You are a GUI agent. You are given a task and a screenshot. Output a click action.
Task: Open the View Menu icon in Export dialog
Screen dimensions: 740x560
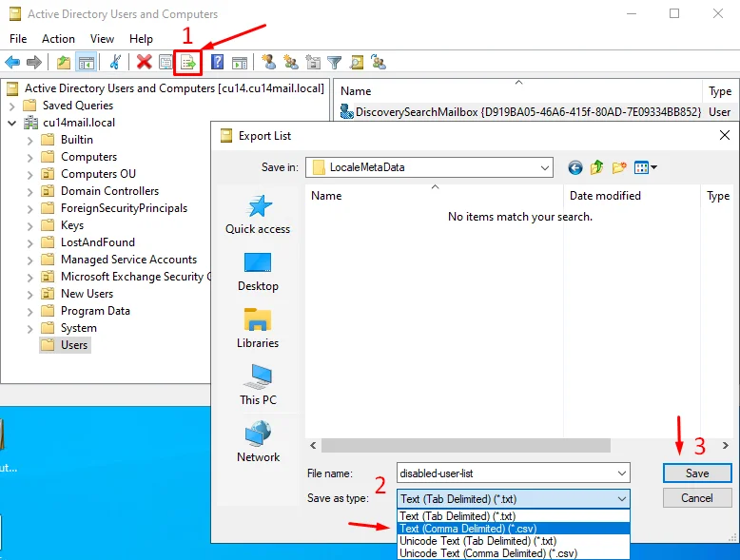[646, 167]
